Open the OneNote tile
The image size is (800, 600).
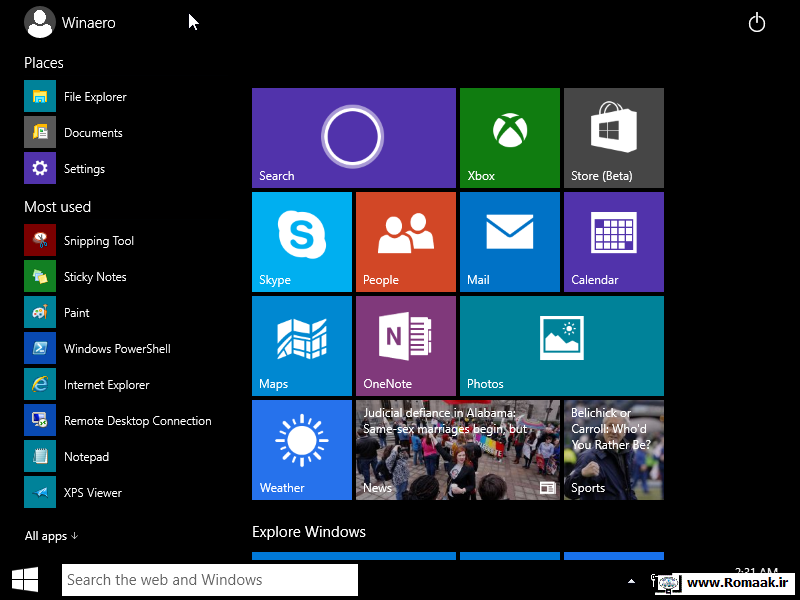406,346
